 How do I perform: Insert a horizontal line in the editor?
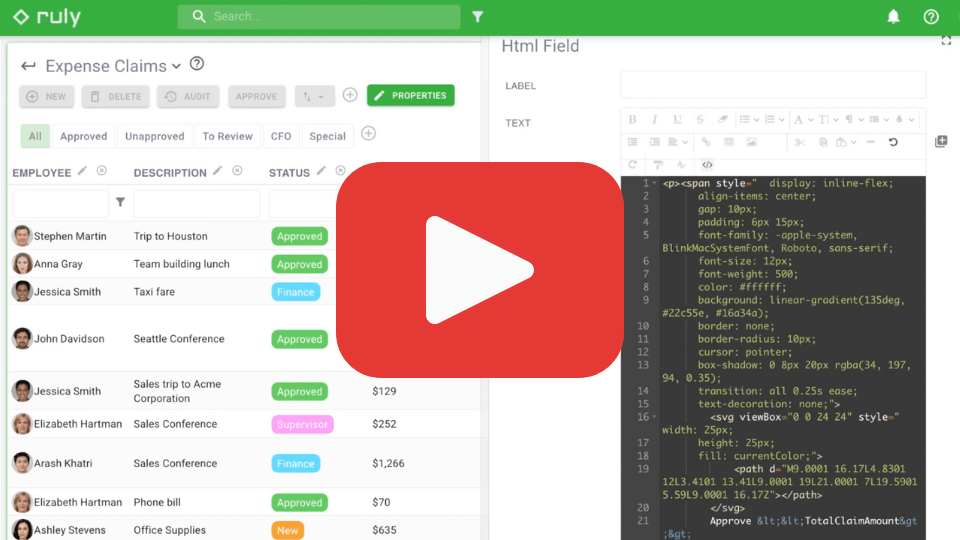click(871, 142)
